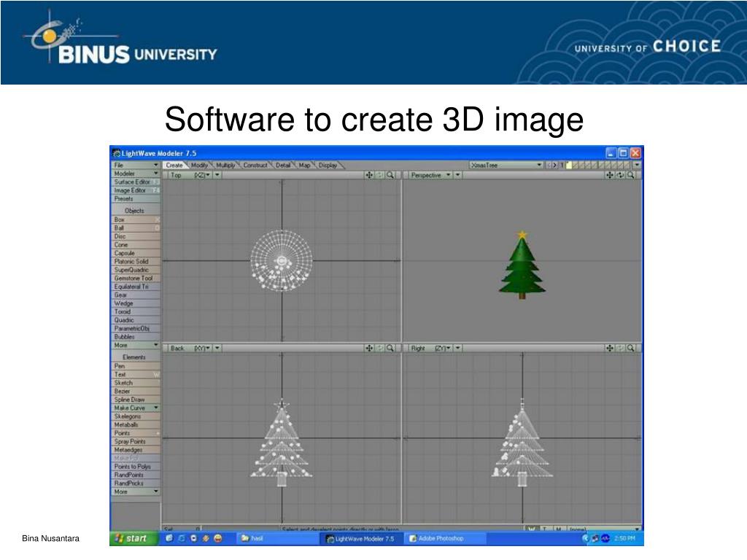Switch to the Display tab

tap(328, 166)
